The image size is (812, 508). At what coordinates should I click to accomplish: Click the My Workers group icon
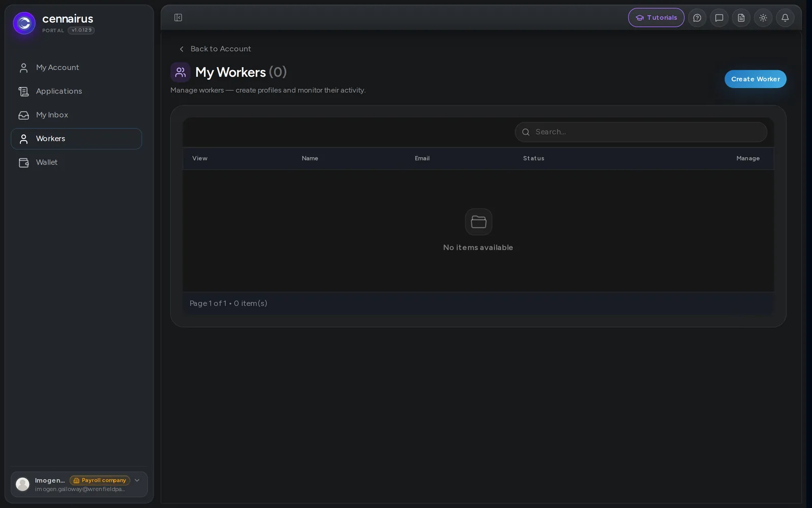point(180,72)
